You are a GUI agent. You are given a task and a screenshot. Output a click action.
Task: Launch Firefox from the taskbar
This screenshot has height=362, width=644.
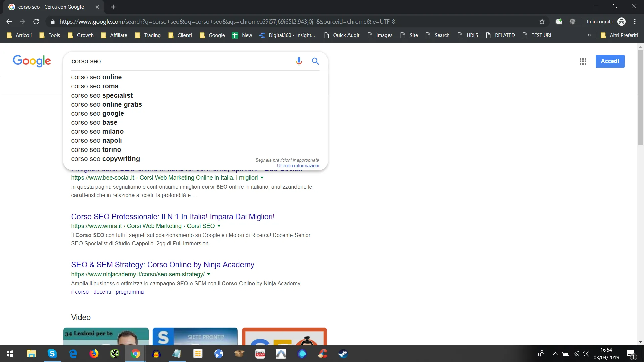point(94,354)
